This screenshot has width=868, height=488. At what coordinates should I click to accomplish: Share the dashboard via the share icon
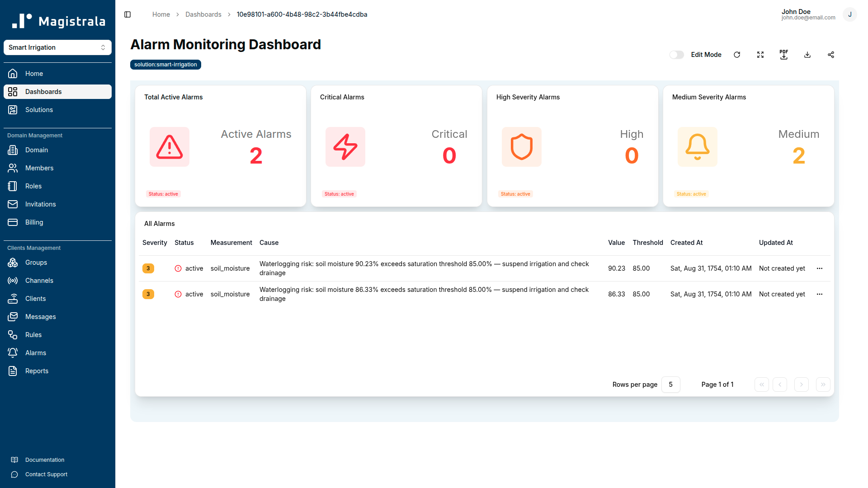(x=831, y=55)
